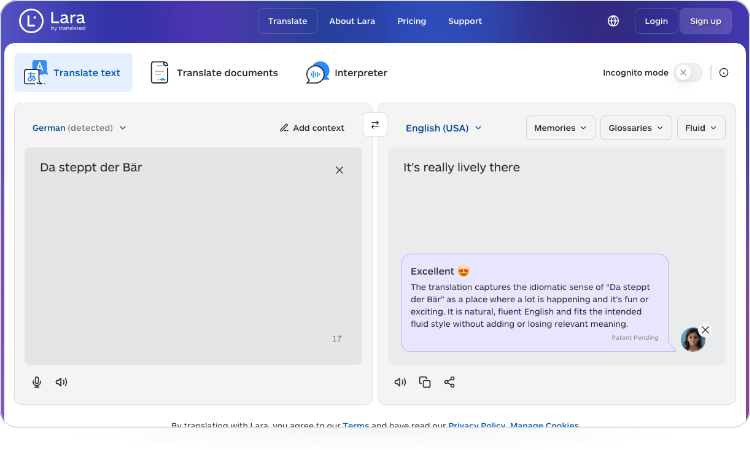Click the character count 17
This screenshot has height=450, width=750.
pos(337,339)
